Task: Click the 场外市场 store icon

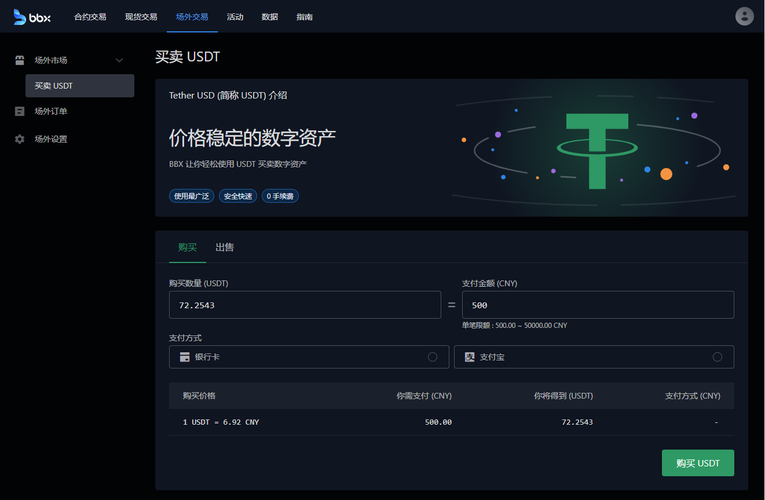Action: [x=20, y=60]
